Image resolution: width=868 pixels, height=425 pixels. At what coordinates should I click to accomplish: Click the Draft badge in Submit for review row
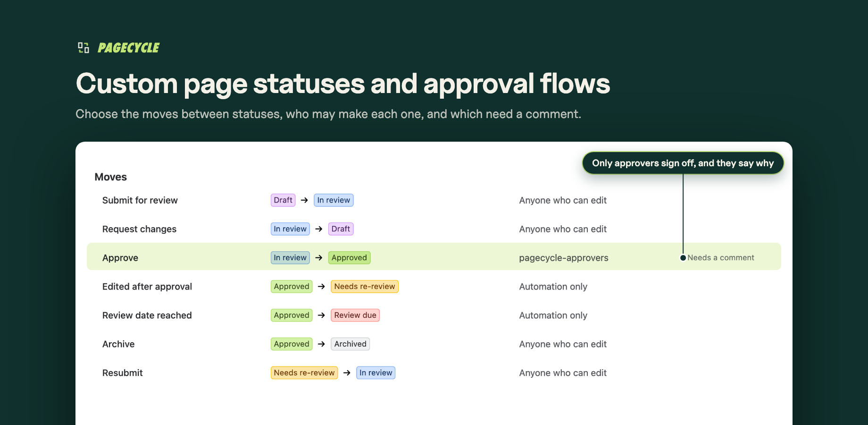(283, 200)
